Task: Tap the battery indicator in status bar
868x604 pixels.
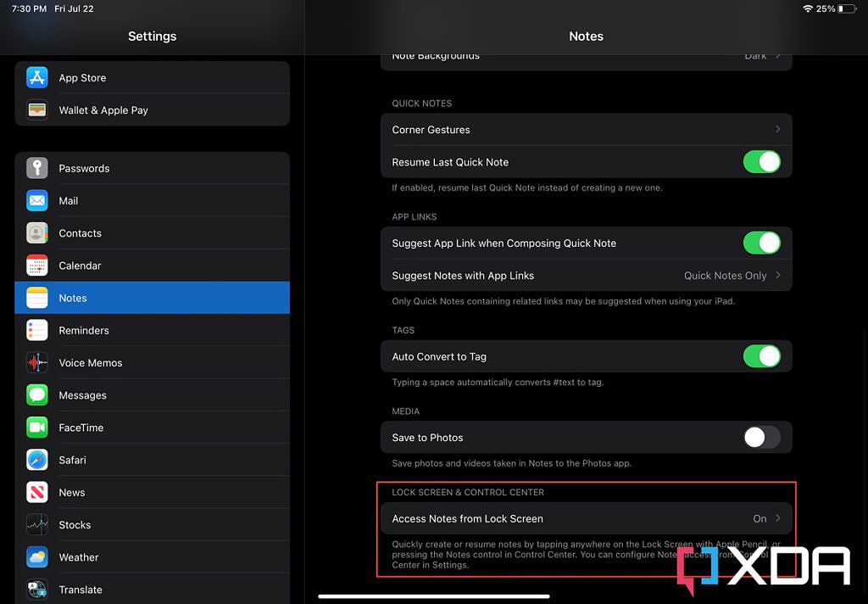Action: tap(848, 8)
